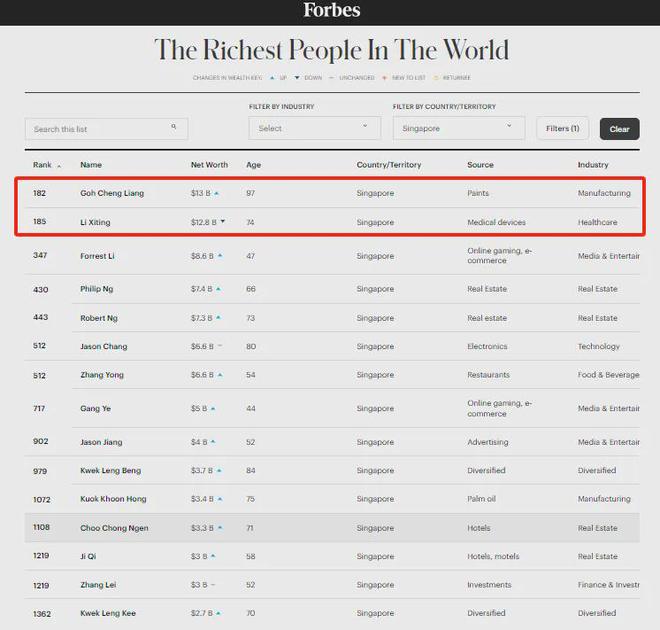Image resolution: width=660 pixels, height=630 pixels.
Task: Select Kwek Leng Beng in the list
Action: (x=111, y=471)
